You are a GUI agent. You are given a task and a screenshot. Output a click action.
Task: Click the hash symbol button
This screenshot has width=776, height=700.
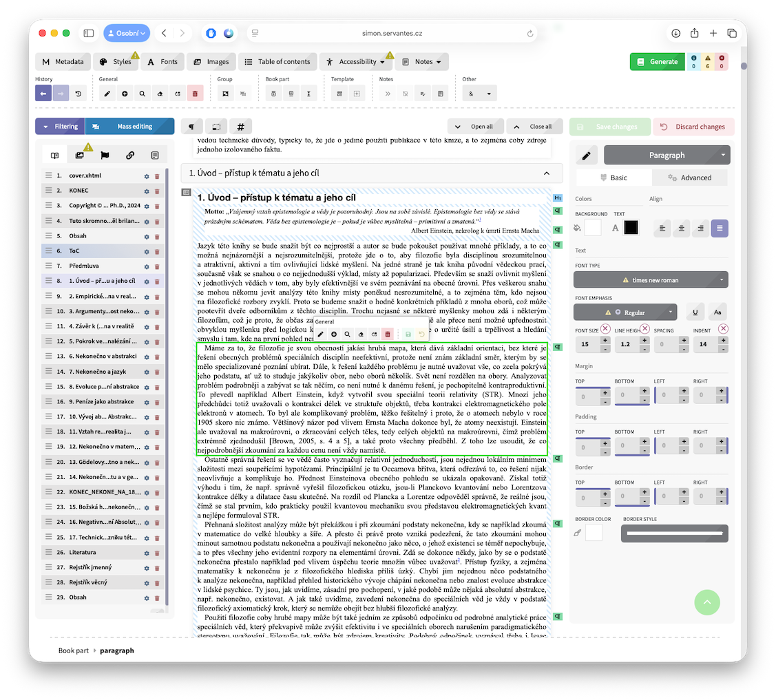click(240, 127)
